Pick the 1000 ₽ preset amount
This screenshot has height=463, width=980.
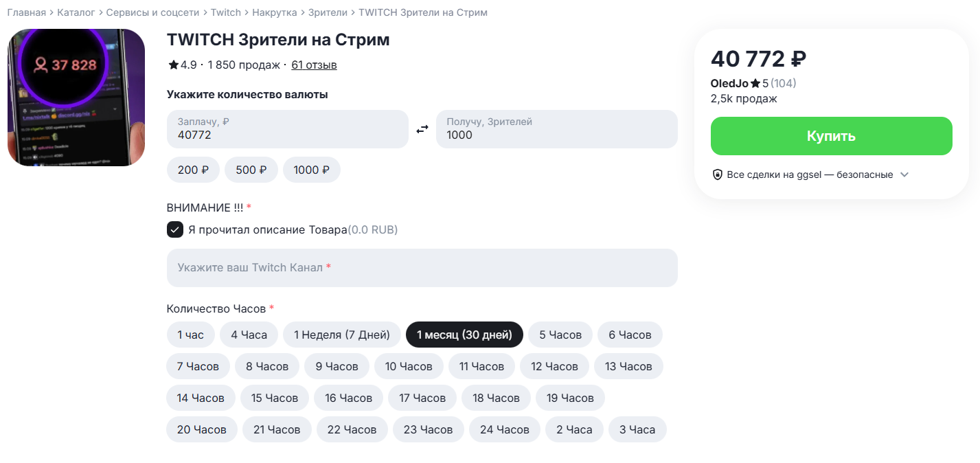pos(311,170)
